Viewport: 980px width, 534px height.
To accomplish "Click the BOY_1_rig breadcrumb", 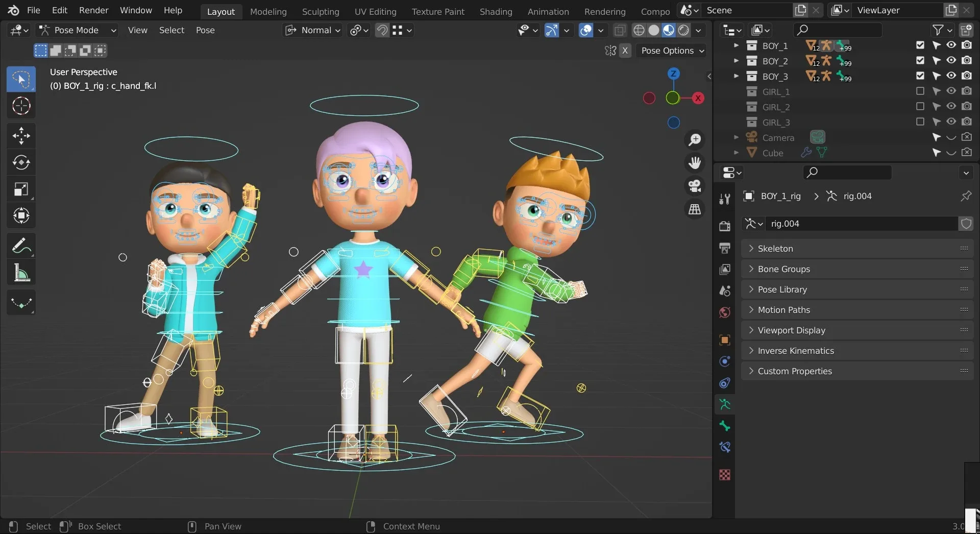I will (x=780, y=196).
